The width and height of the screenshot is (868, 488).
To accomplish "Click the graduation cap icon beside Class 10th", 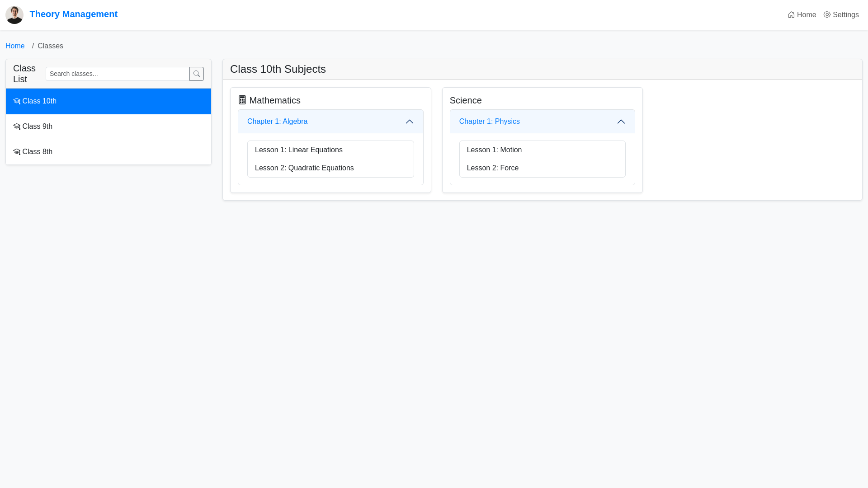I will click(17, 101).
